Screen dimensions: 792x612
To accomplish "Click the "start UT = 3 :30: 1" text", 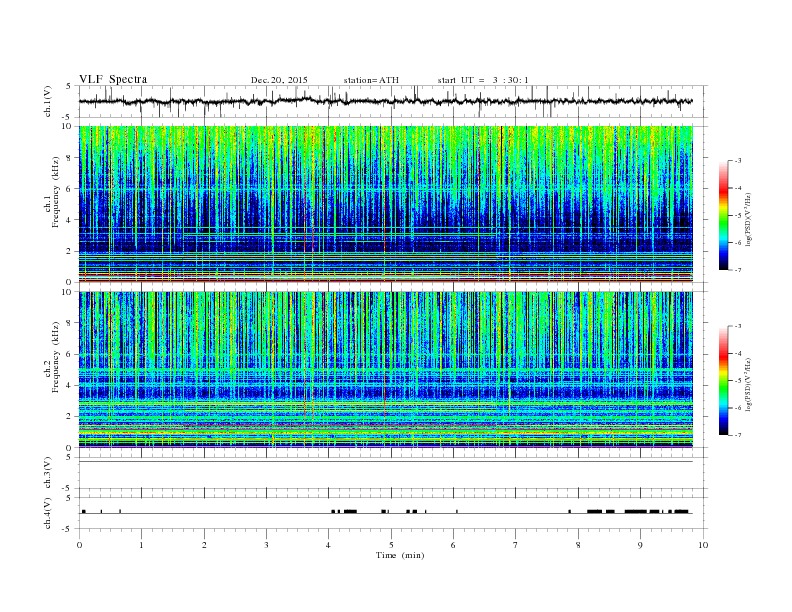I will click(x=483, y=80).
